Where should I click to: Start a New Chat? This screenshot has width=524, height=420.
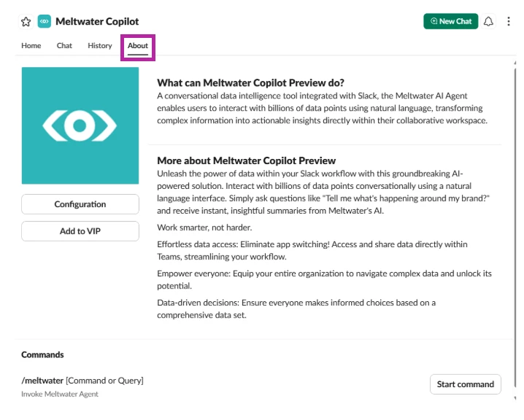[x=451, y=21]
